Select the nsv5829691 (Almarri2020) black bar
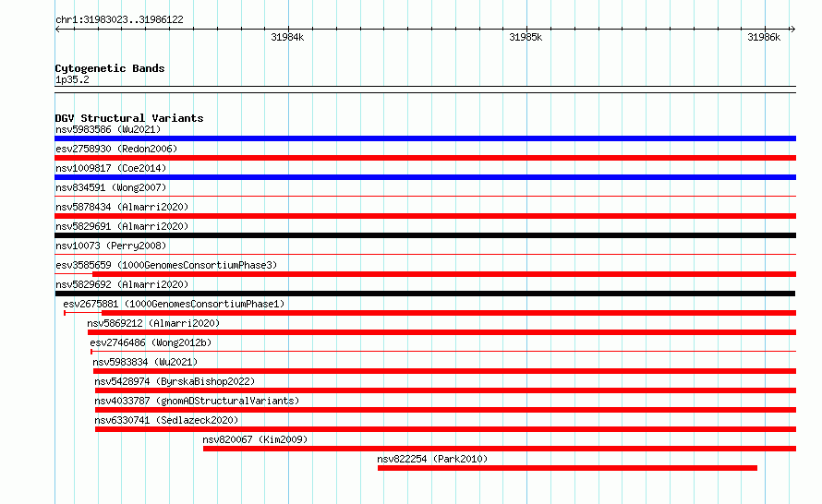 coord(425,235)
